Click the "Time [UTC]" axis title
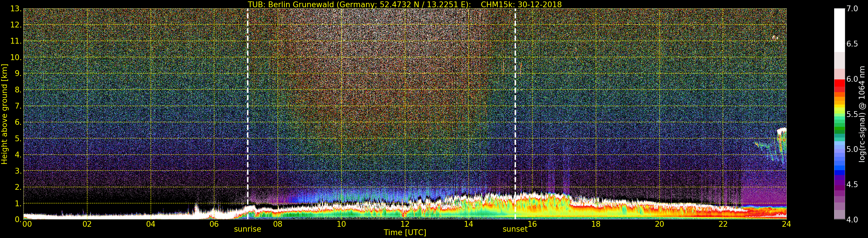The height and width of the screenshot is (238, 868). [405, 233]
